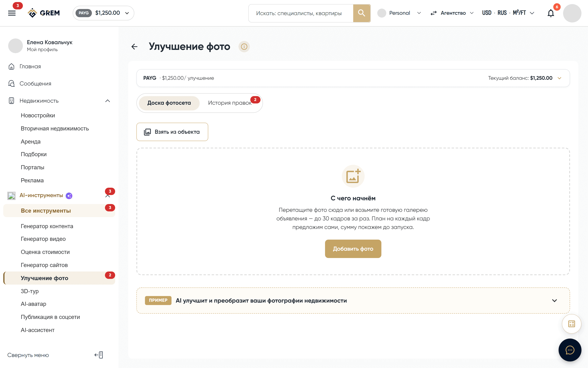Open 3D-тур in the sidebar

[x=30, y=291]
